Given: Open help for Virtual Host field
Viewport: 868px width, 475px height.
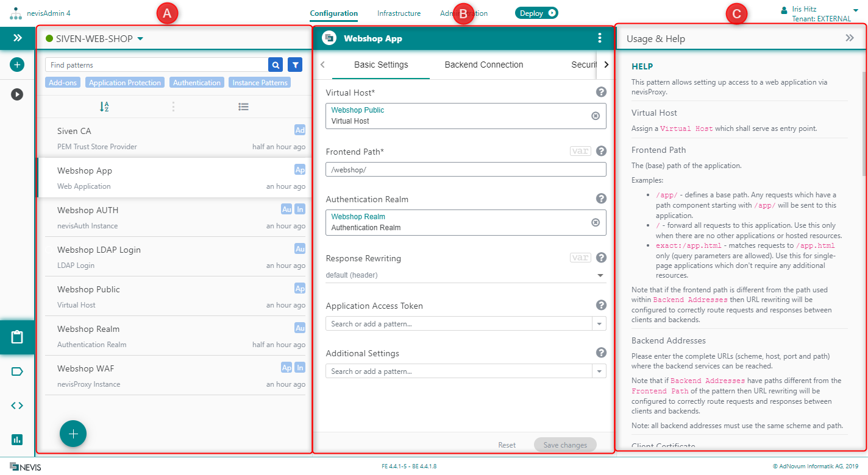Looking at the screenshot, I should click(601, 92).
